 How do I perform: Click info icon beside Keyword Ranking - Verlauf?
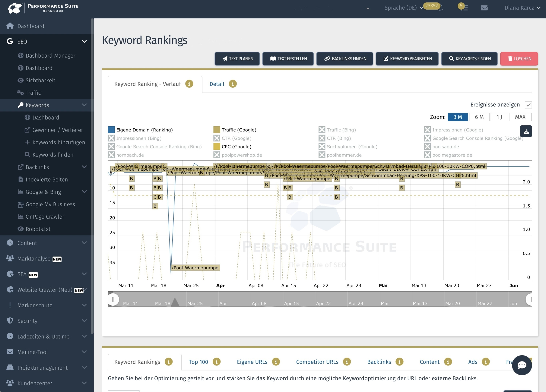pyautogui.click(x=189, y=84)
